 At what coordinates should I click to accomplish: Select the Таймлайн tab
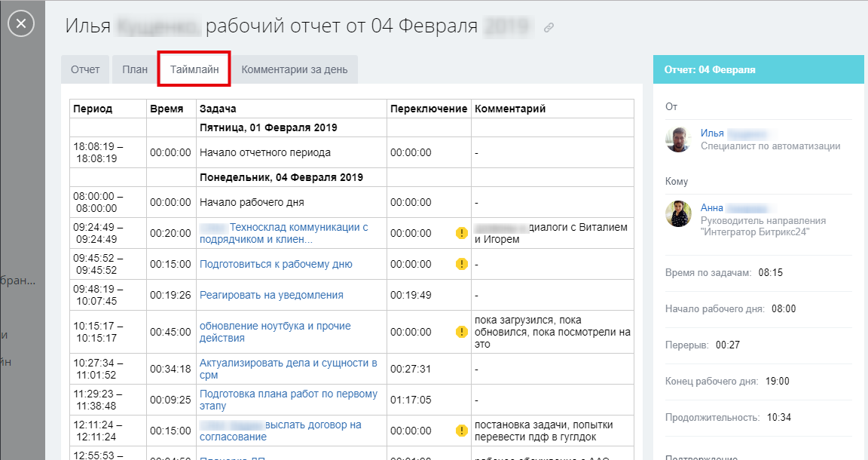(194, 69)
